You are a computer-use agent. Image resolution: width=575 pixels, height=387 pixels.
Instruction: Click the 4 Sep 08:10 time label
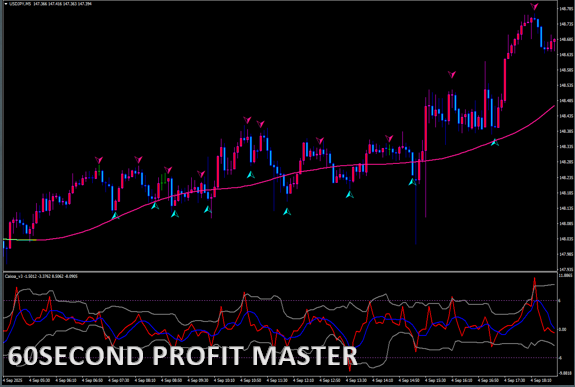[x=145, y=381]
